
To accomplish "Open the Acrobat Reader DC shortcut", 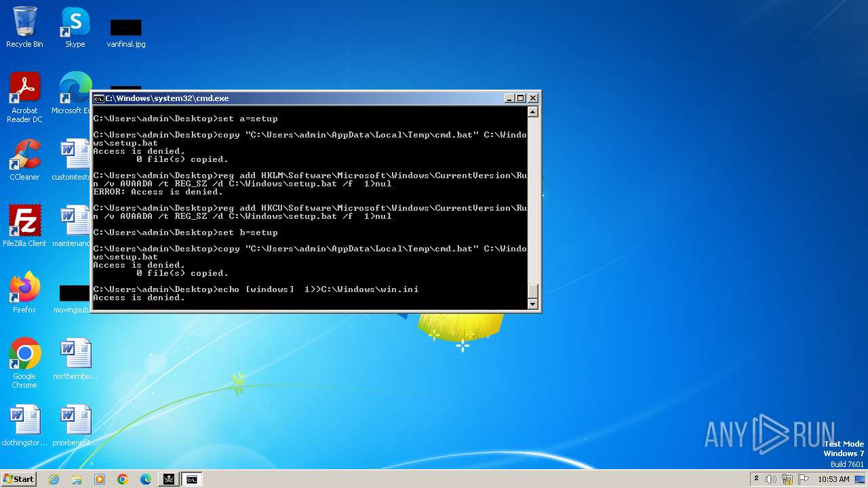I will coord(24,98).
